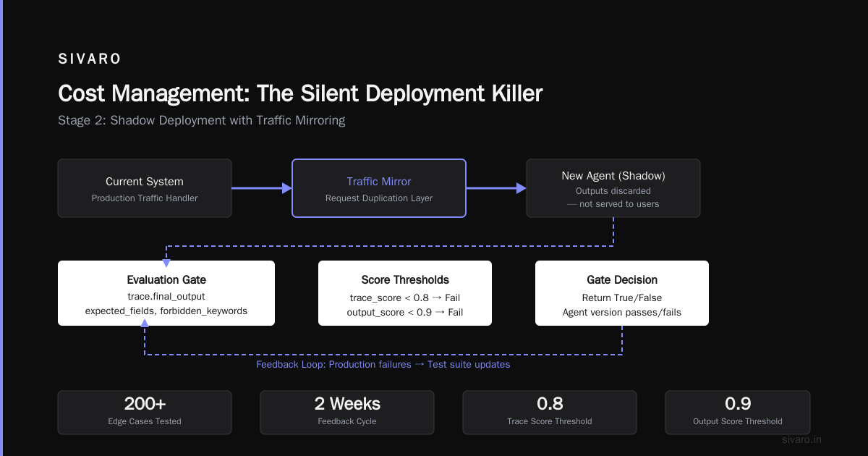This screenshot has width=868, height=456.
Task: Click the New Agent (Shadow) box
Action: pyautogui.click(x=613, y=188)
